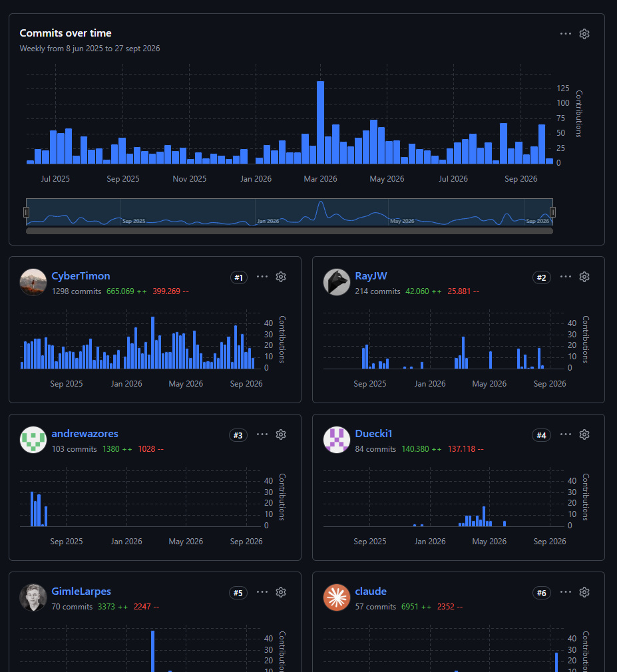Grab the left handle of the date range selector
This screenshot has width=617, height=672.
pos(26,212)
